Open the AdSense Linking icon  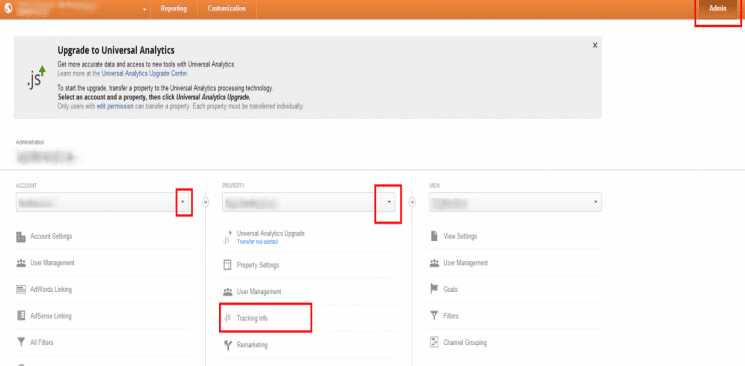(20, 316)
